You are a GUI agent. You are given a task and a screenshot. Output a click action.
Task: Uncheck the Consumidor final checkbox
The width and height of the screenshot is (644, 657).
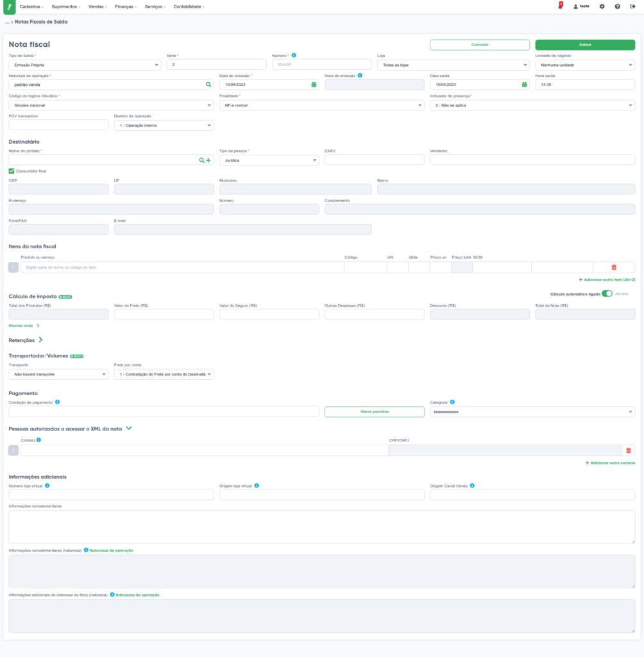click(x=12, y=171)
